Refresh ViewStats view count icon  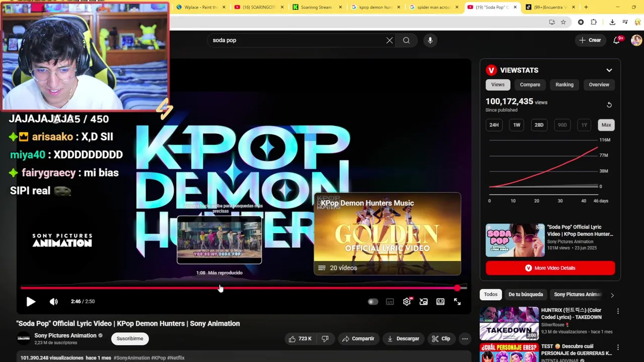[x=609, y=105]
